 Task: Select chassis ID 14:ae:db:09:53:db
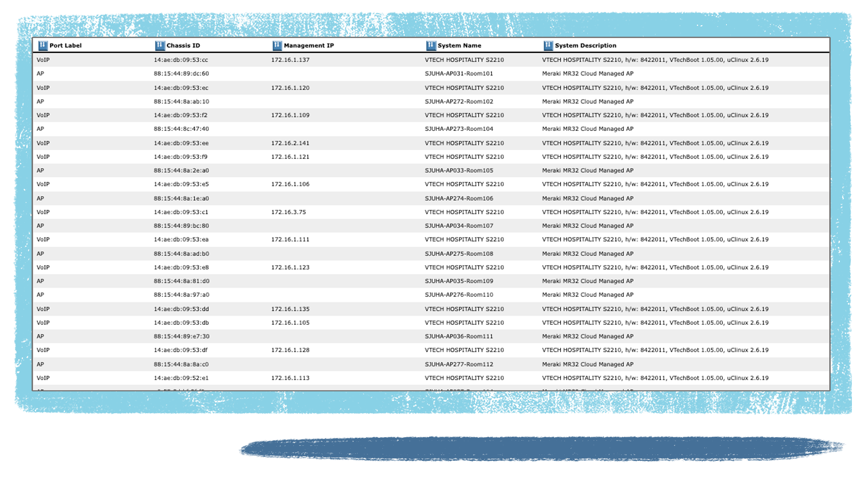(x=181, y=323)
